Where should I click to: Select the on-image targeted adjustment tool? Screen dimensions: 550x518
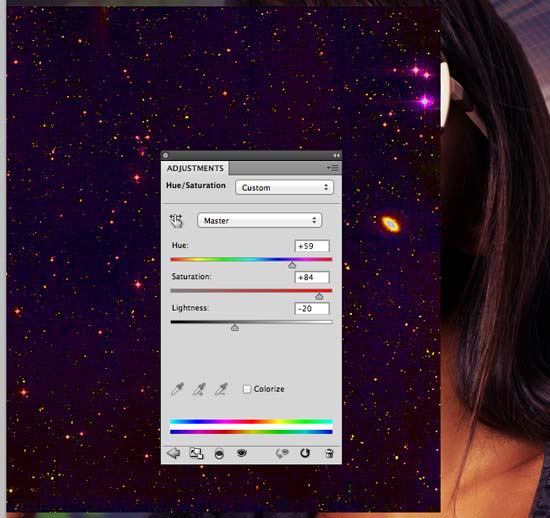(176, 221)
